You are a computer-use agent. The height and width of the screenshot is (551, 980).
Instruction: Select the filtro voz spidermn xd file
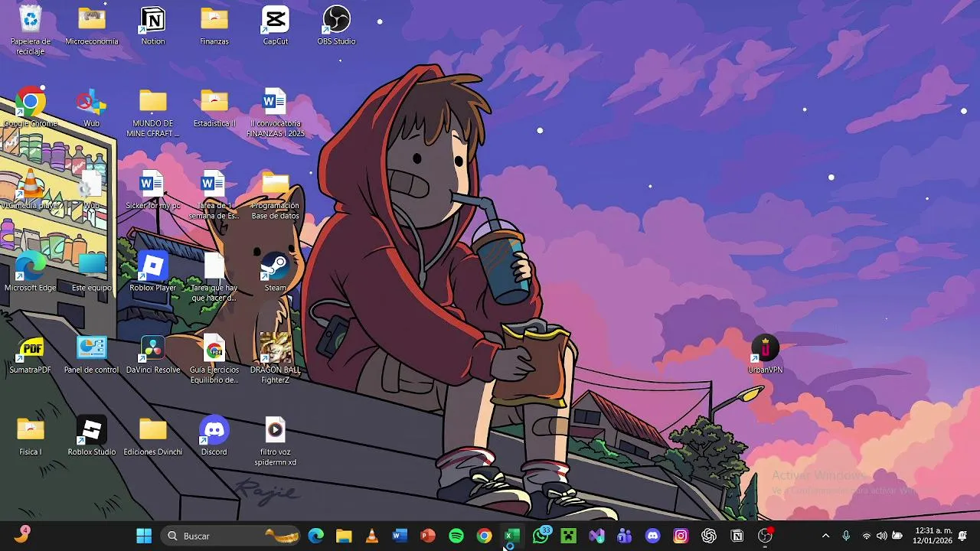pyautogui.click(x=276, y=440)
